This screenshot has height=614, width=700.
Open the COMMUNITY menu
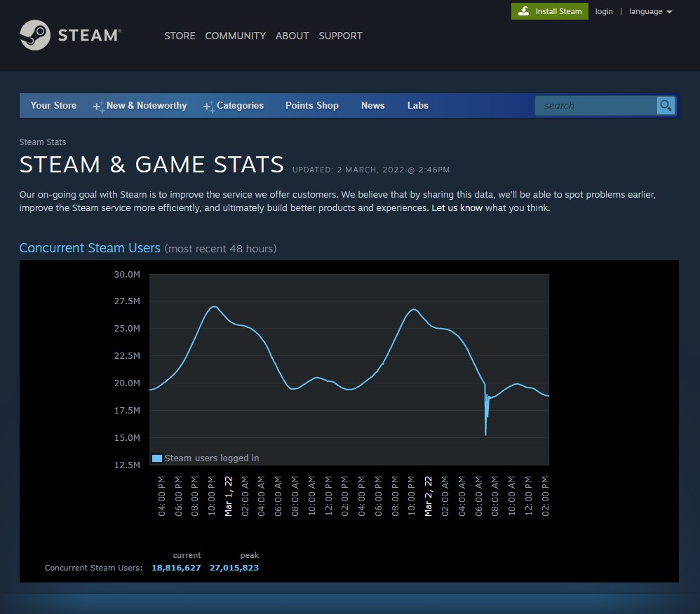[235, 36]
